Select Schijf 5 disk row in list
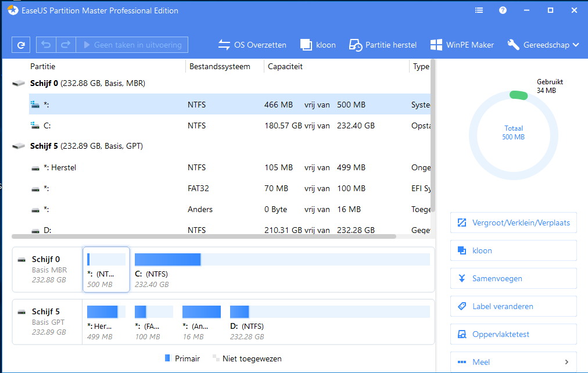This screenshot has height=373, width=588. [x=221, y=146]
